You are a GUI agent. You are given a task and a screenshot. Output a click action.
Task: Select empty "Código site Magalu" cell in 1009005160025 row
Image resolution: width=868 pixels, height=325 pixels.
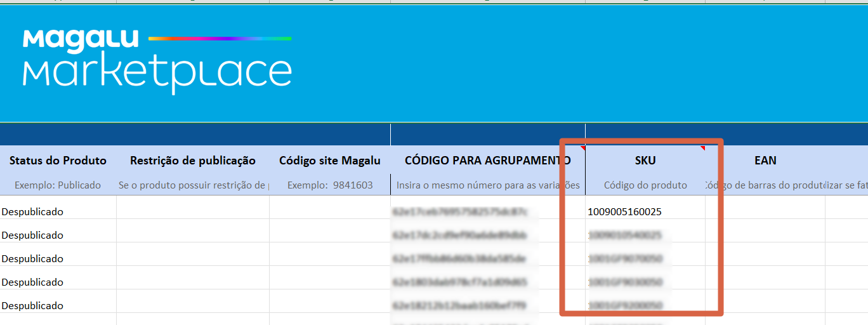coord(330,208)
